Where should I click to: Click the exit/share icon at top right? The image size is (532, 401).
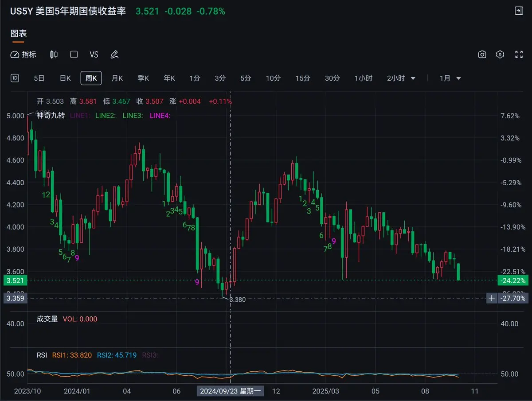(518, 11)
